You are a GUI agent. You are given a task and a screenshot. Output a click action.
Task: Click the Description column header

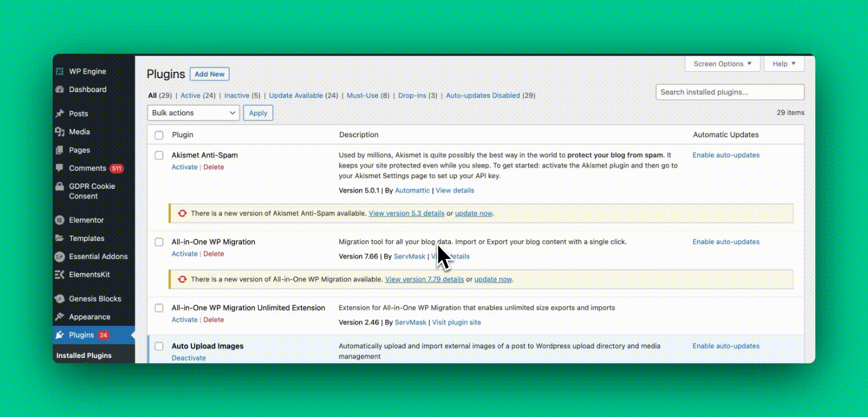click(359, 135)
